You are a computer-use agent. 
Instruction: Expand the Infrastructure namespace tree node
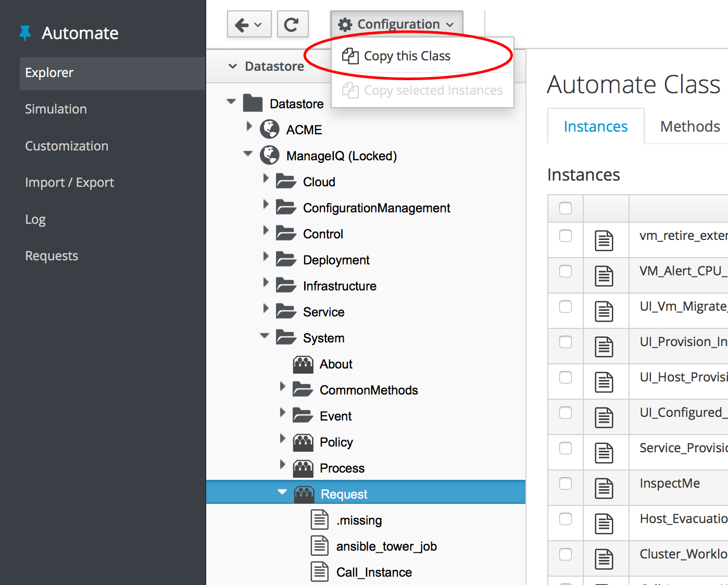click(266, 283)
